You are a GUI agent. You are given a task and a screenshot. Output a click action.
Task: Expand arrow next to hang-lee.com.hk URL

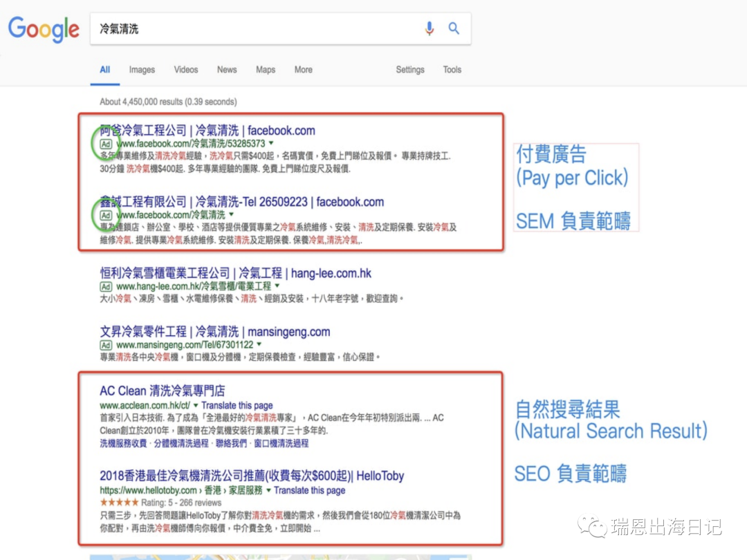pos(277,286)
